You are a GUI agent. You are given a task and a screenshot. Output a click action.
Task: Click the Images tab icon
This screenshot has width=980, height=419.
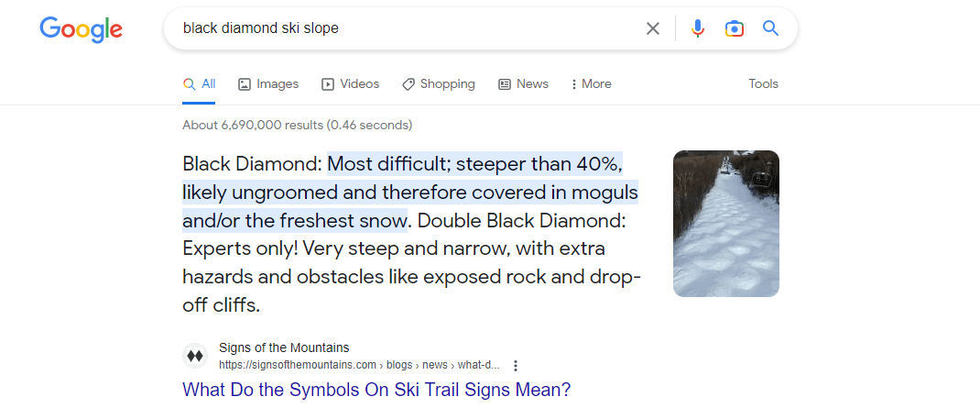point(245,84)
